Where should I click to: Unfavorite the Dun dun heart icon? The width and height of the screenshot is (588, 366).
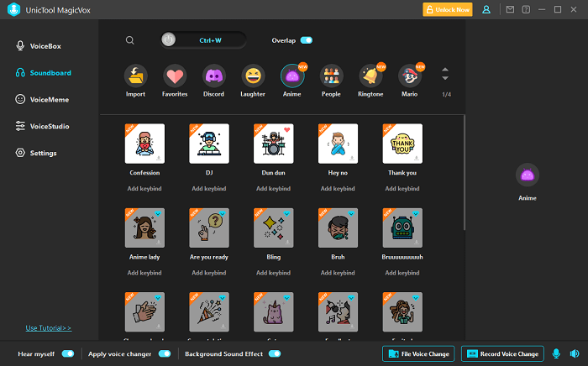(x=287, y=130)
